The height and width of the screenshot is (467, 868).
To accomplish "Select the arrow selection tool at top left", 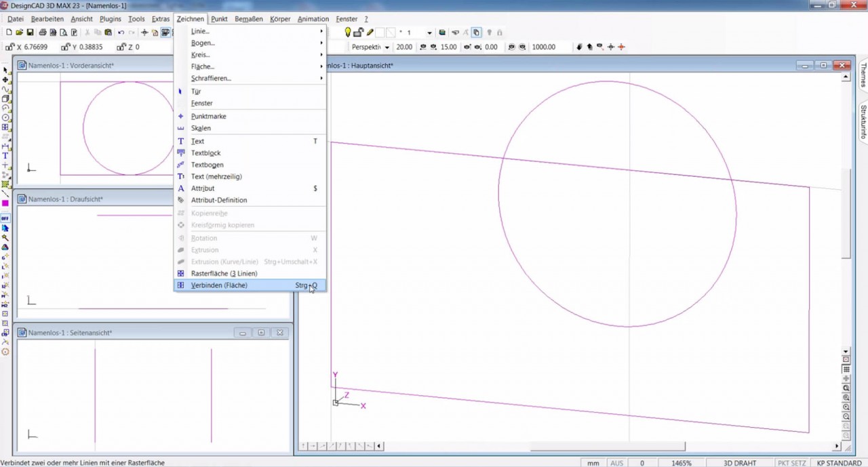I will (x=5, y=70).
